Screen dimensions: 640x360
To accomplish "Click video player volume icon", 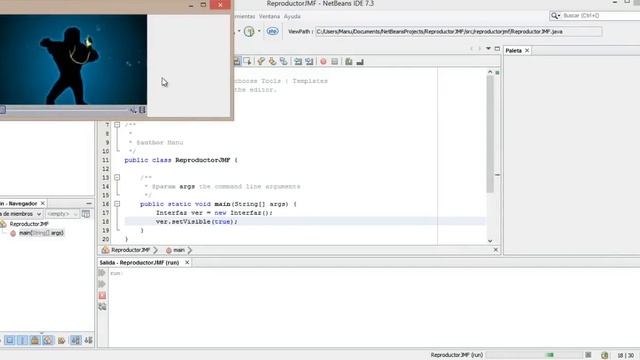I will point(133,110).
